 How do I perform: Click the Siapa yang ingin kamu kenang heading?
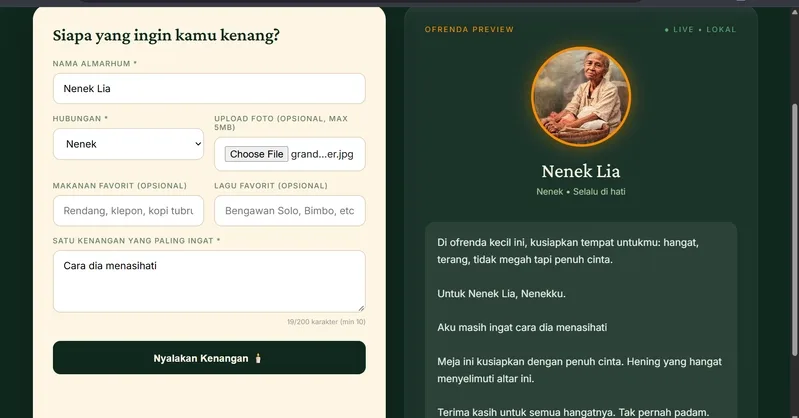pyautogui.click(x=166, y=35)
